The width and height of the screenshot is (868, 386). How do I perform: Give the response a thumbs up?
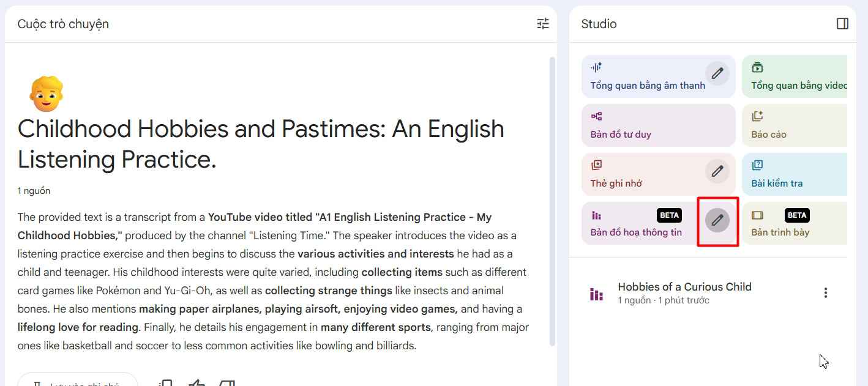pyautogui.click(x=196, y=383)
